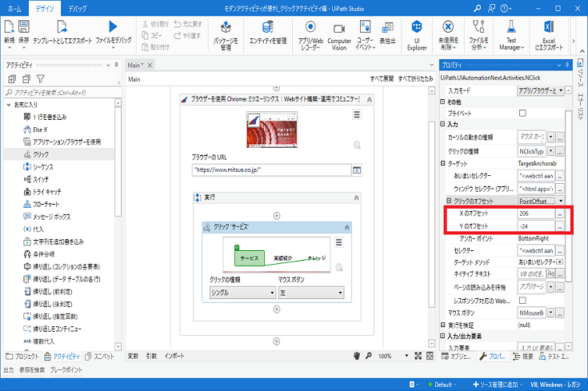Click the Cut (切り取り) button
The height and width of the screenshot is (391, 588).
(155, 24)
